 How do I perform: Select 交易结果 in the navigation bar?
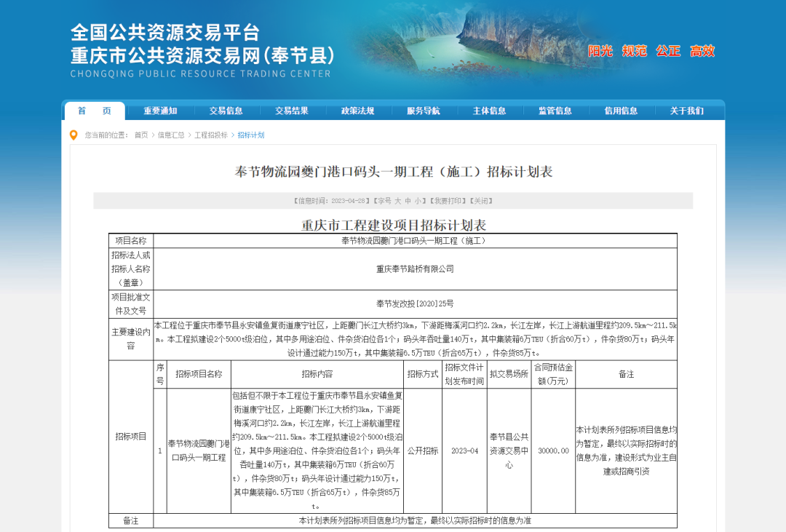click(292, 111)
